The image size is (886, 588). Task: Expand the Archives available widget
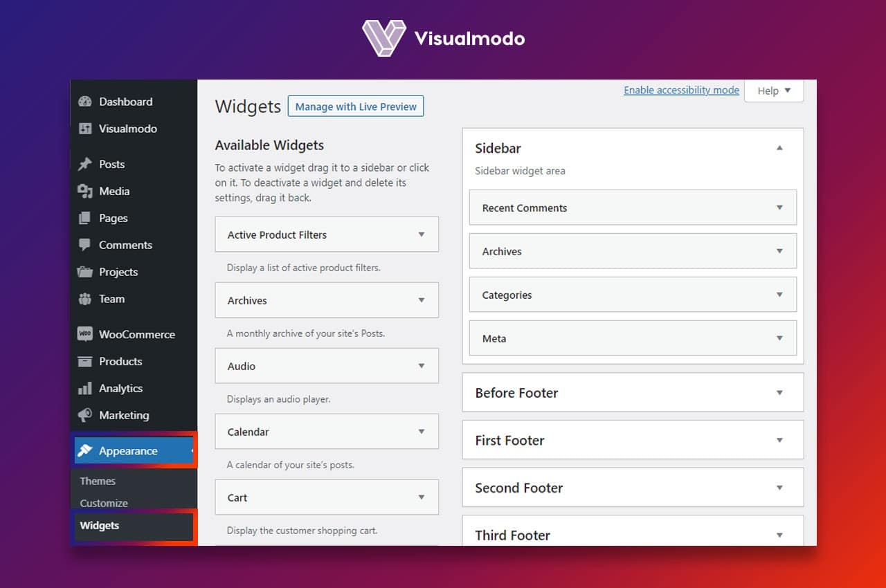422,300
